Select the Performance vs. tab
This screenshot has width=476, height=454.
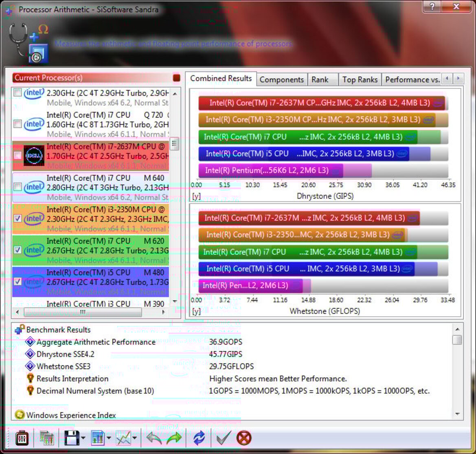pos(412,79)
